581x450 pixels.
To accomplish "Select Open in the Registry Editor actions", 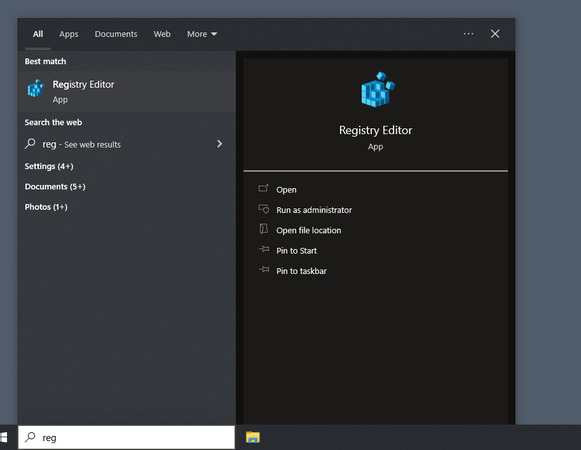I will click(x=286, y=189).
